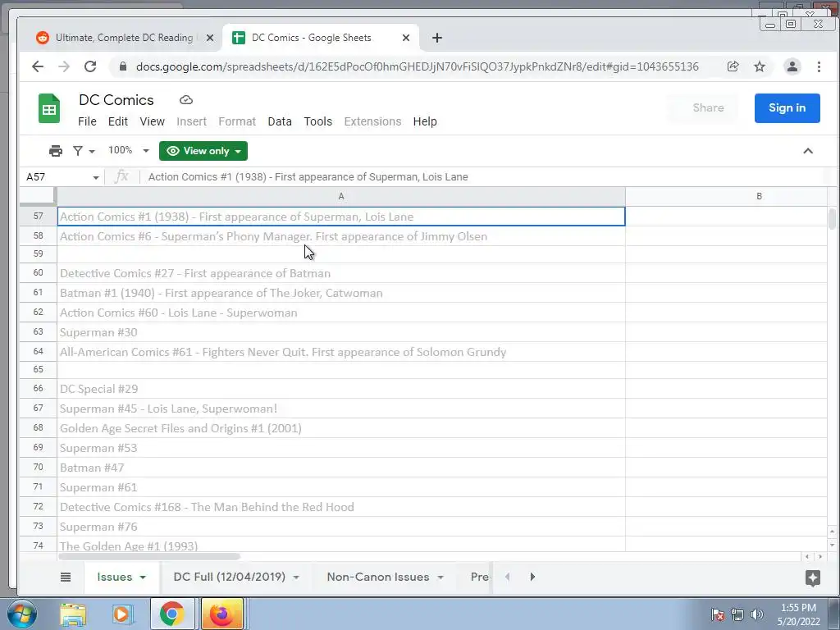Click the vertical scrollbar thumb
The height and width of the screenshot is (630, 840).
pos(832,219)
